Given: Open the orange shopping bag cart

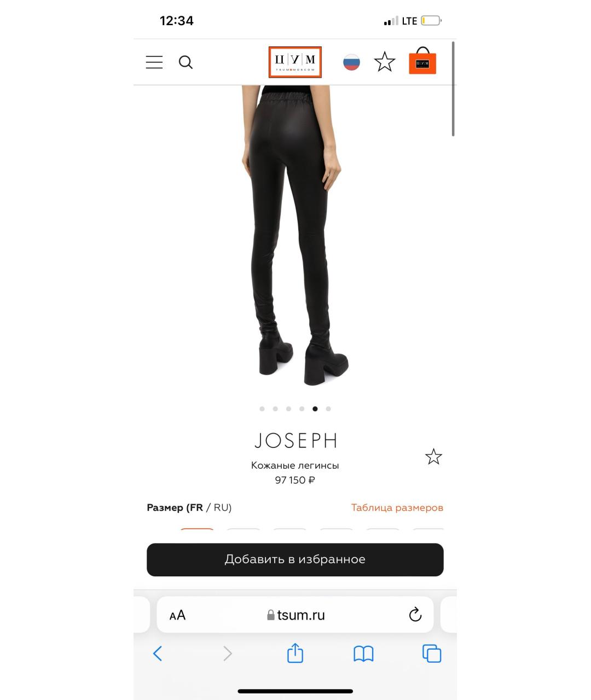Looking at the screenshot, I should click(422, 61).
